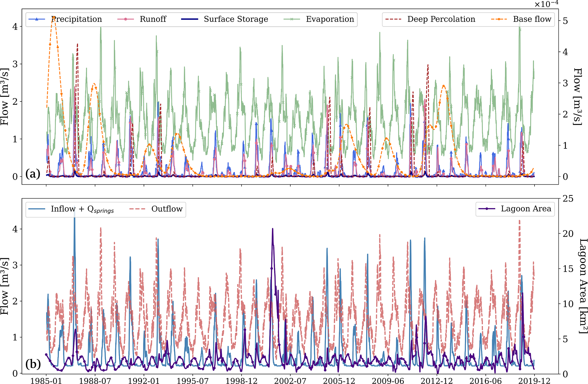The height and width of the screenshot is (384, 588).
Task: Click the 1985-01 x-axis tick label
Action: coord(46,381)
